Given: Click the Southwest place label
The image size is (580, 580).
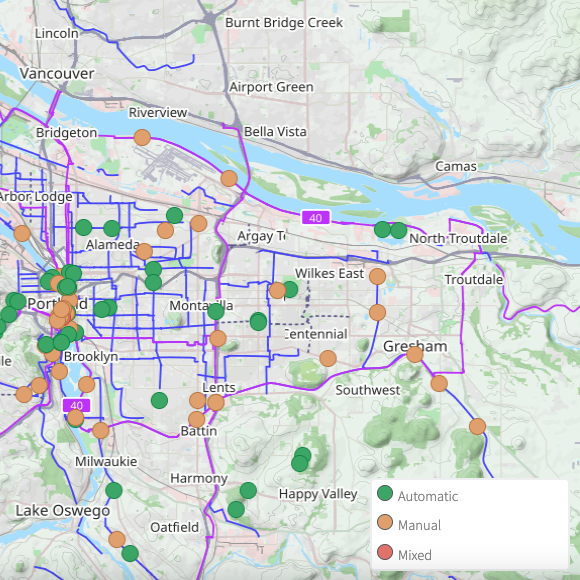Looking at the screenshot, I should pos(368,390).
